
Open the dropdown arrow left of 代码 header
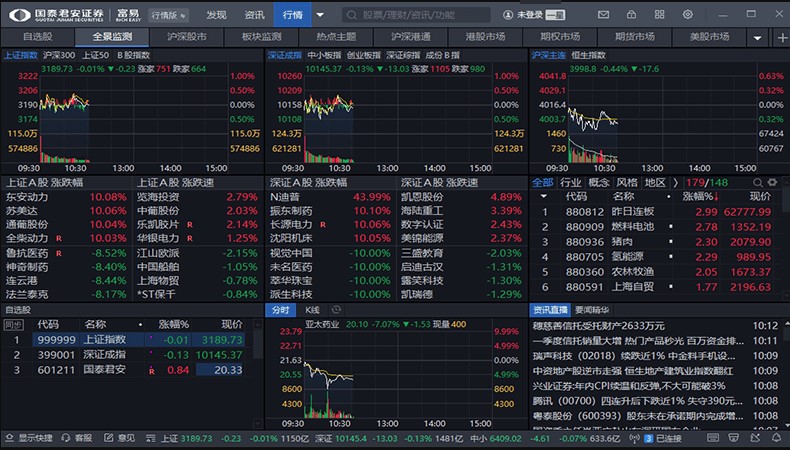543,197
